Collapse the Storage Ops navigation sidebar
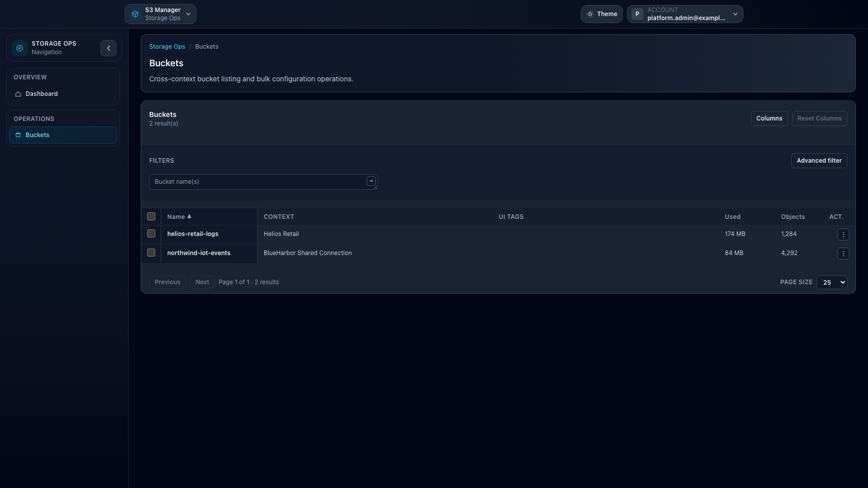 pos(108,48)
